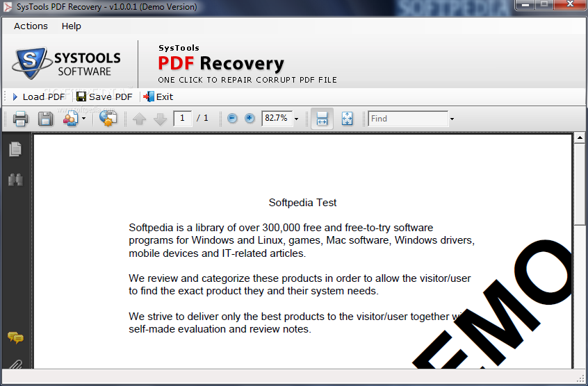Go to next page with down arrow

click(160, 119)
